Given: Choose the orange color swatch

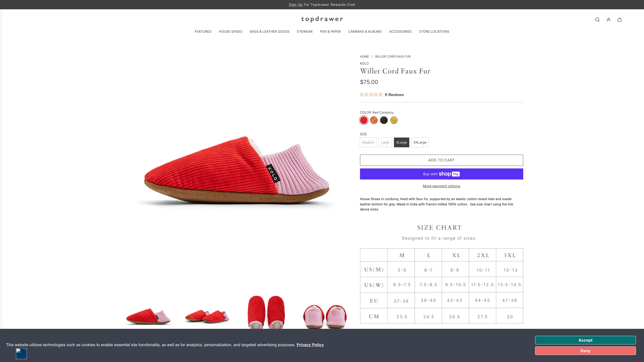Looking at the screenshot, I should tap(374, 120).
